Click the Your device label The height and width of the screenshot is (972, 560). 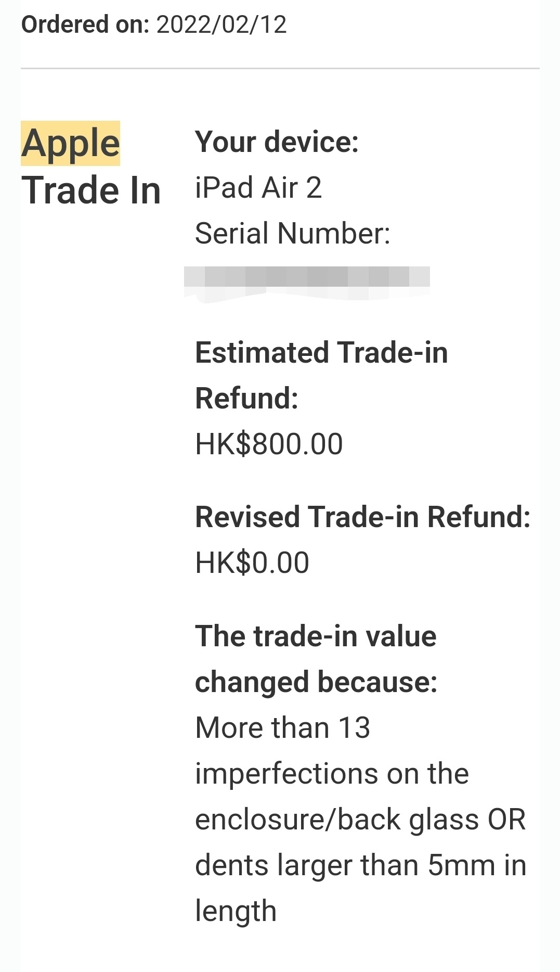click(x=277, y=142)
